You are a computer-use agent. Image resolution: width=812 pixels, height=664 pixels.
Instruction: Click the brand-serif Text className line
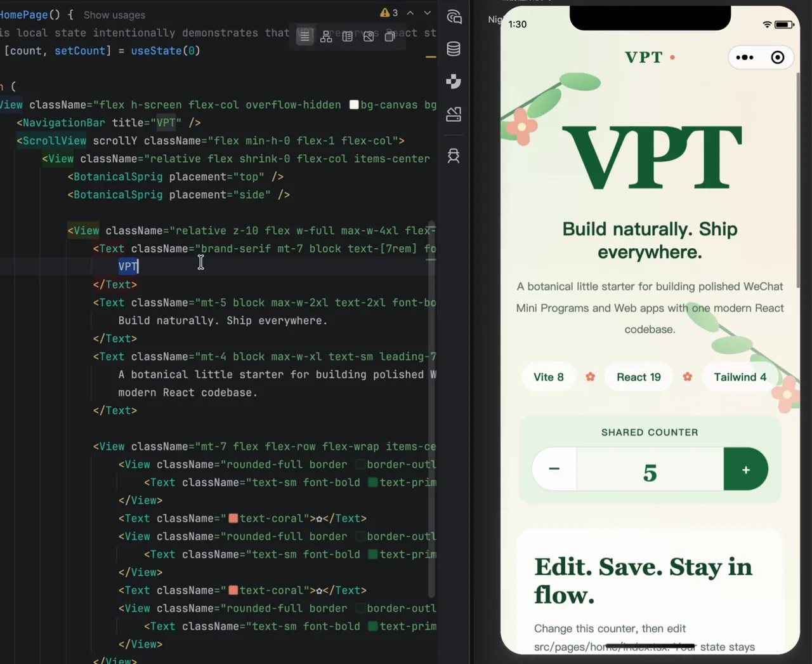pyautogui.click(x=265, y=249)
